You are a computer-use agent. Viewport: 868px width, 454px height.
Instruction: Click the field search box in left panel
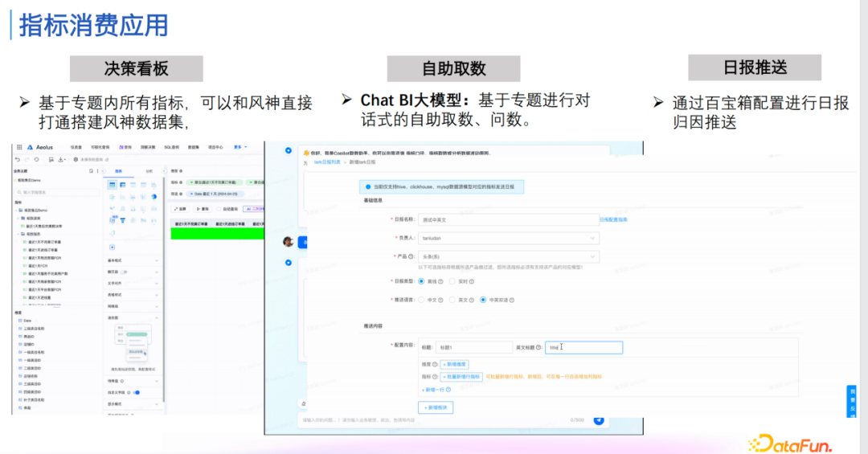coord(57,192)
